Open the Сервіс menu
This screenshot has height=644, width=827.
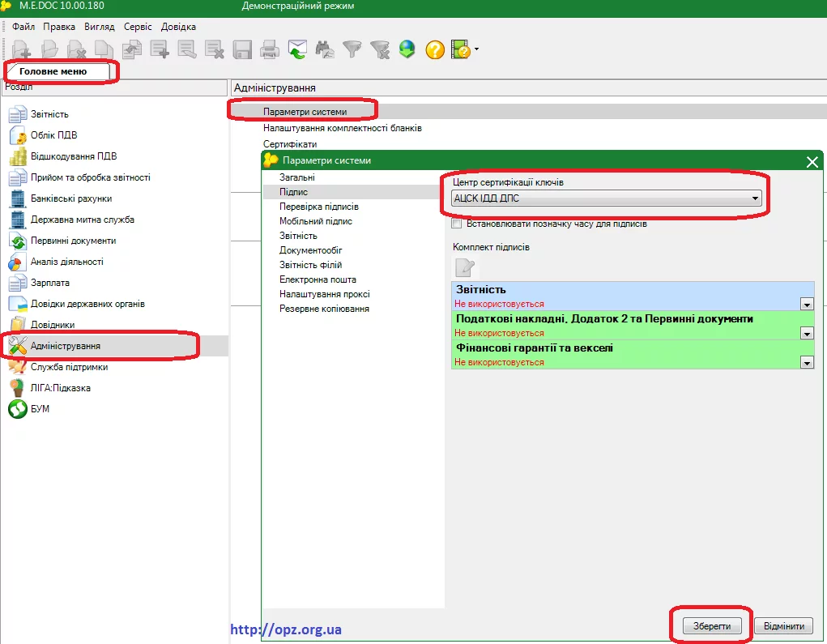coord(138,27)
